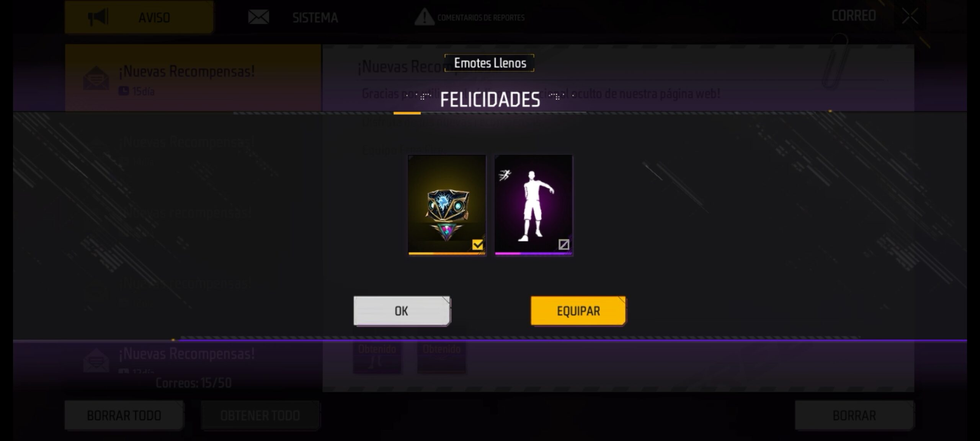The image size is (980, 441).
Task: Open the first ¡Nuevas Recompensas! mail
Action: pos(193,78)
